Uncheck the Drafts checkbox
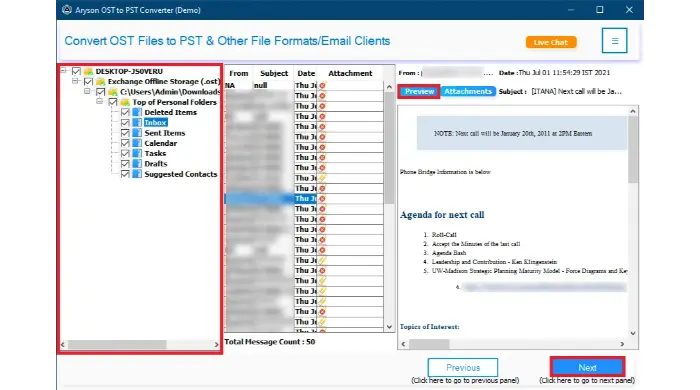 [x=125, y=164]
